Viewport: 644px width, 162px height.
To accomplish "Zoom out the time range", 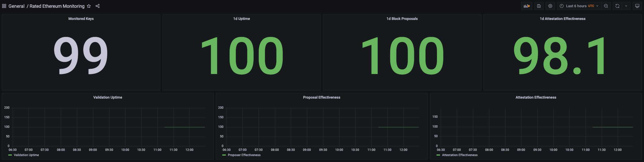I will 606,6.
